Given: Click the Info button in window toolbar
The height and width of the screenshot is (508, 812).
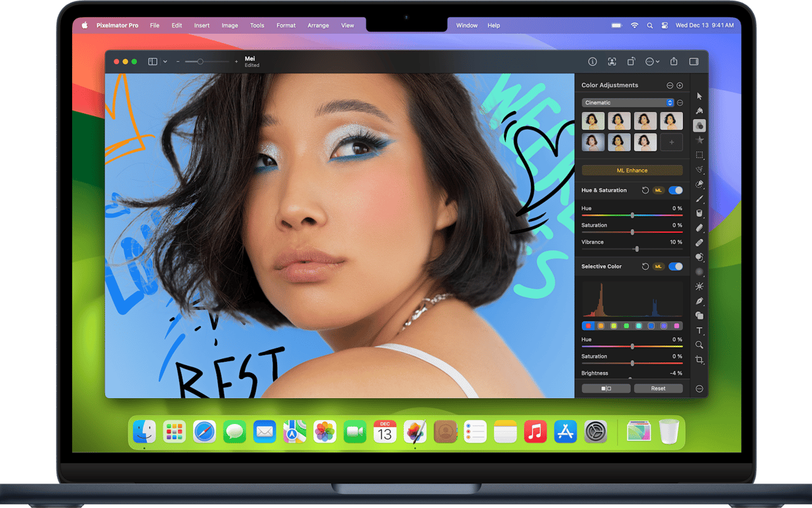Looking at the screenshot, I should 592,61.
